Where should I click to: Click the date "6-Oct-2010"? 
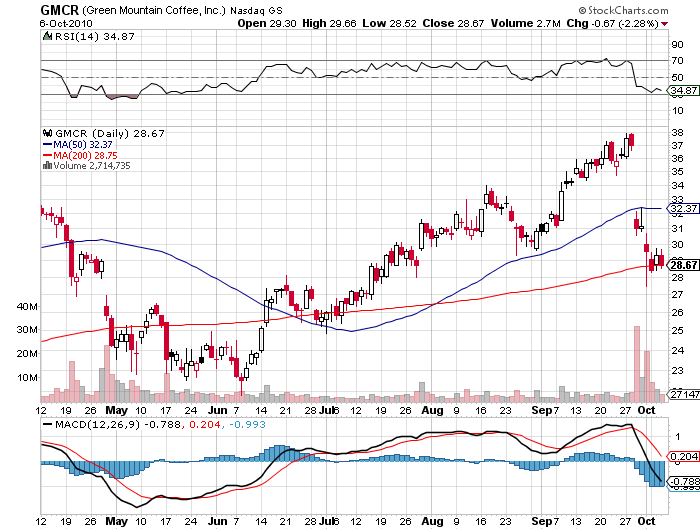click(66, 24)
